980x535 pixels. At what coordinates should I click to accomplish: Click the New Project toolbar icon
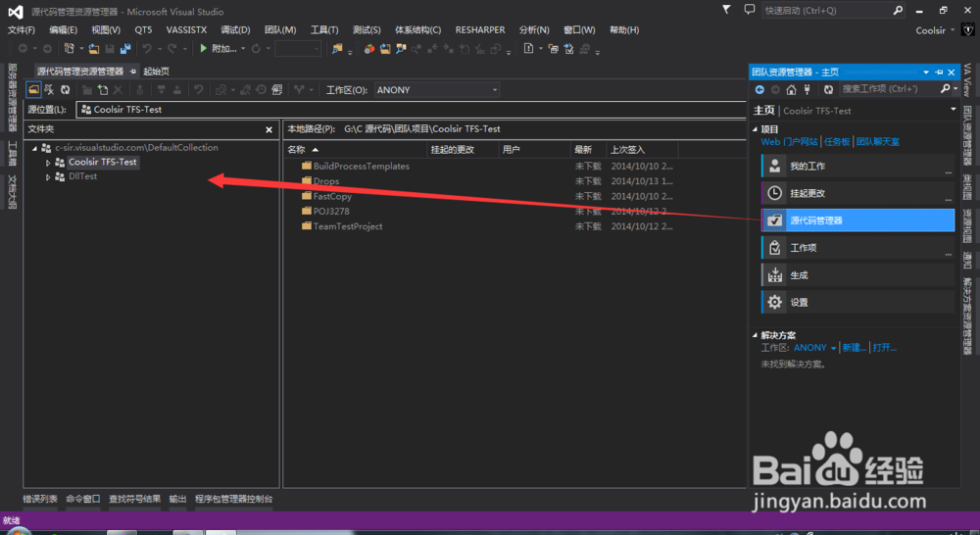(x=70, y=49)
